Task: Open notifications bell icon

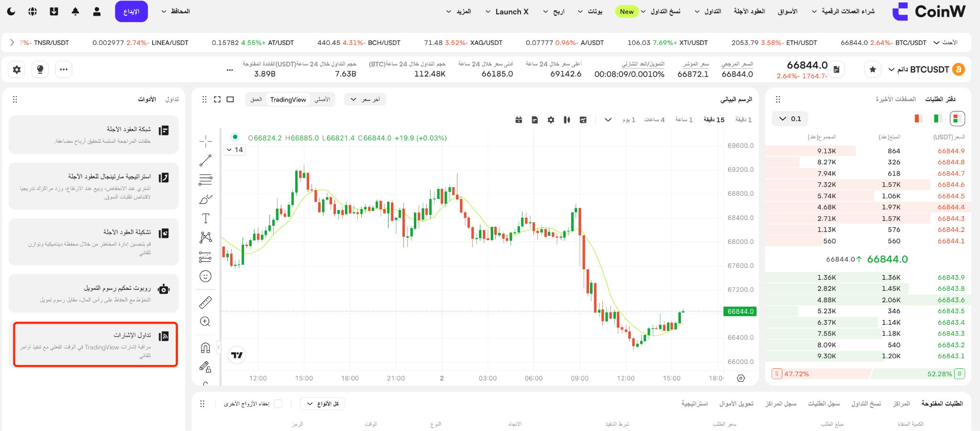Action: 75,11
